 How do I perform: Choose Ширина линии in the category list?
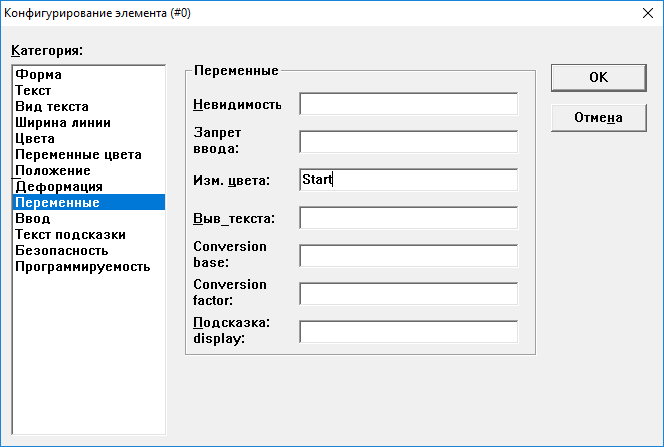tap(62, 123)
